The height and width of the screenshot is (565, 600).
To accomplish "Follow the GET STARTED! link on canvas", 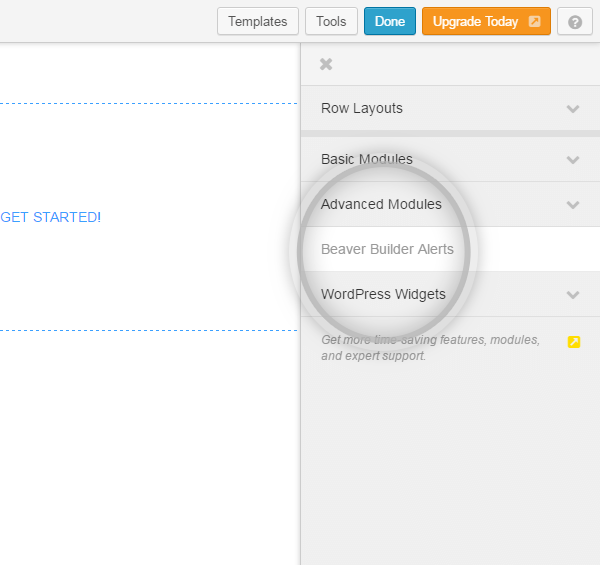I will tap(50, 217).
